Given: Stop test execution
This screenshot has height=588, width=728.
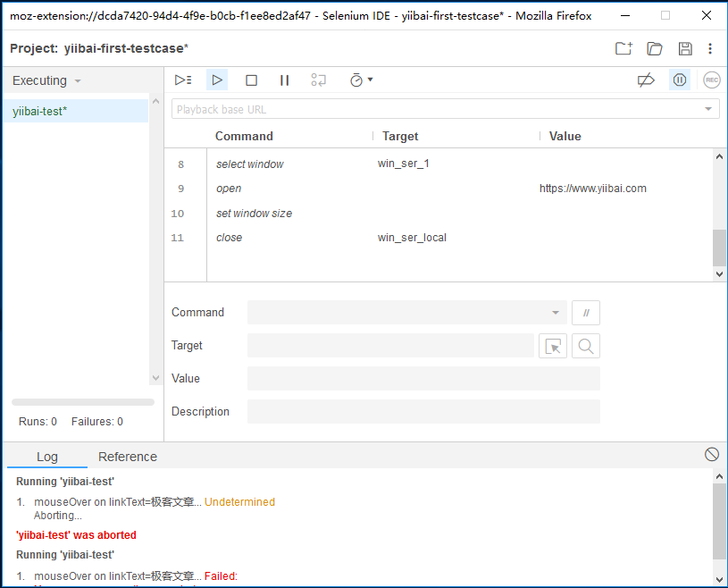Looking at the screenshot, I should (x=251, y=80).
